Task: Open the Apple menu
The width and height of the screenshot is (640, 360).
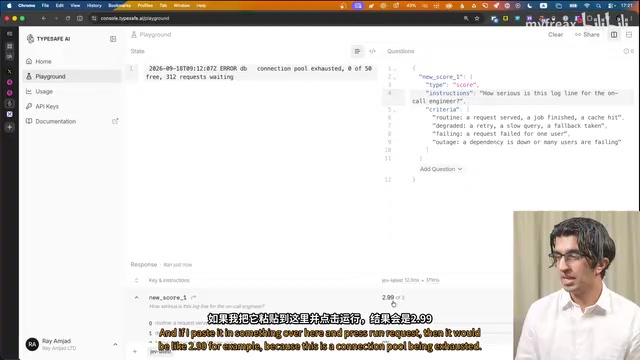Action: point(9,6)
